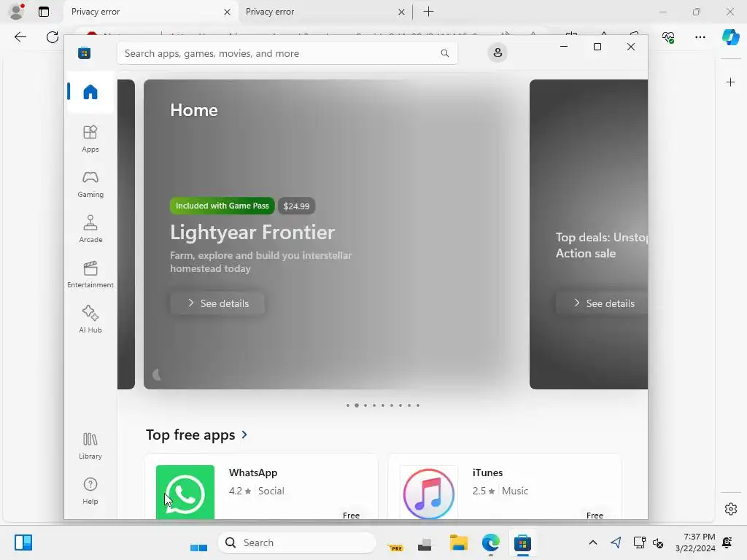Switch to the first Privacy error tab in Edge
This screenshot has width=747, height=560.
coord(150,12)
